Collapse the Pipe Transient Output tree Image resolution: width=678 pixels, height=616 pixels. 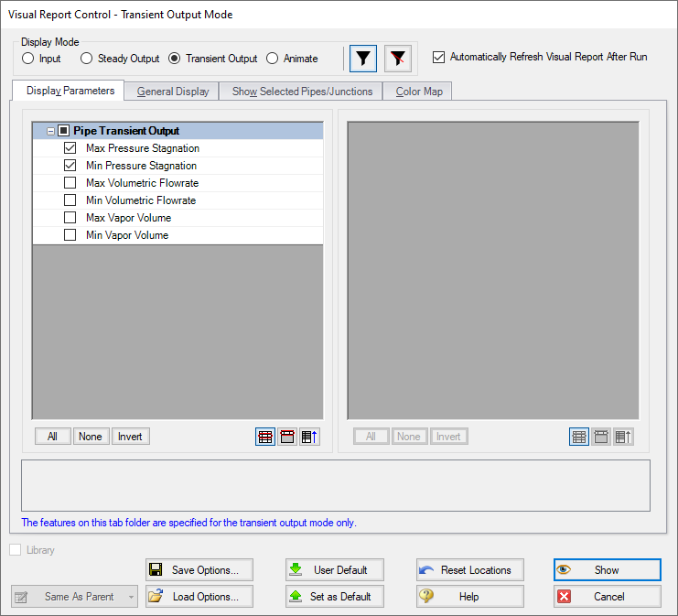(x=50, y=131)
